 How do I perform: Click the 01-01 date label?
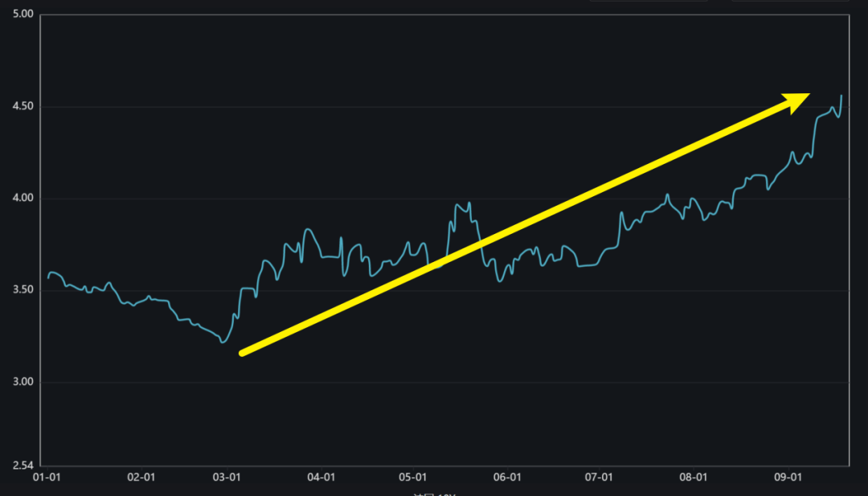(x=47, y=478)
